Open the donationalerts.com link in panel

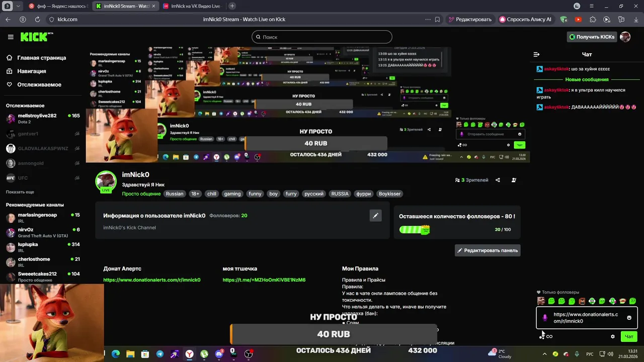152,280
